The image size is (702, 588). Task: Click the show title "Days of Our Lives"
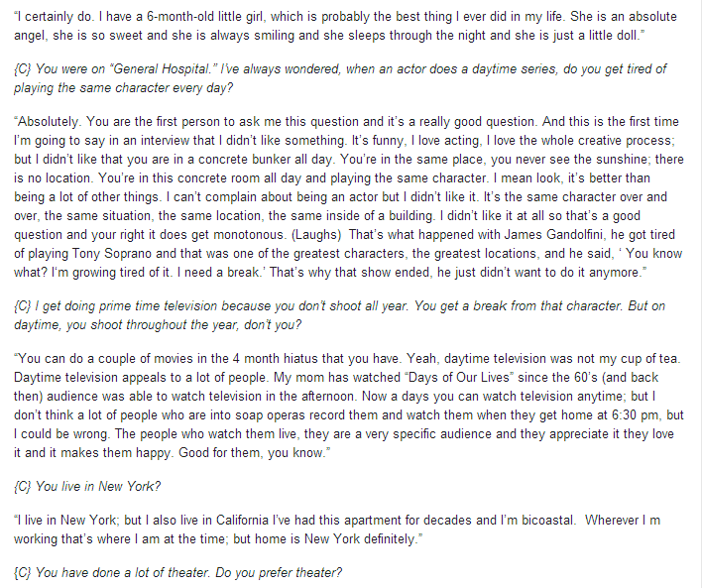[459, 377]
